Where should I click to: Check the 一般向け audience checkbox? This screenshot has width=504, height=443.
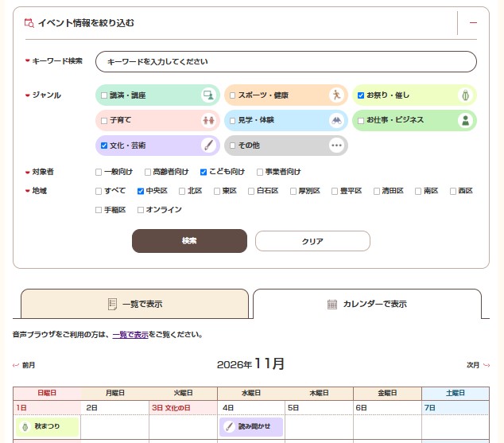99,173
